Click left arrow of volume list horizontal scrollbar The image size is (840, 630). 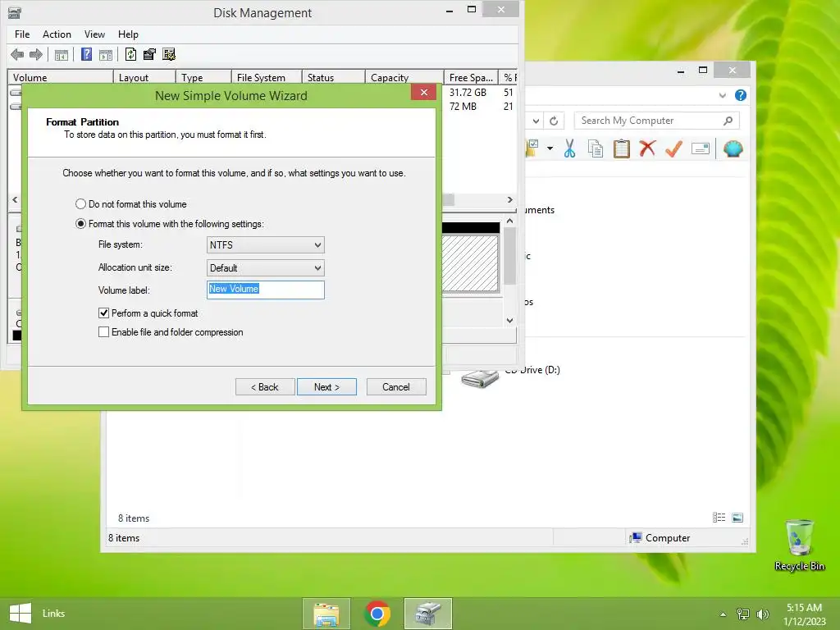pyautogui.click(x=15, y=200)
